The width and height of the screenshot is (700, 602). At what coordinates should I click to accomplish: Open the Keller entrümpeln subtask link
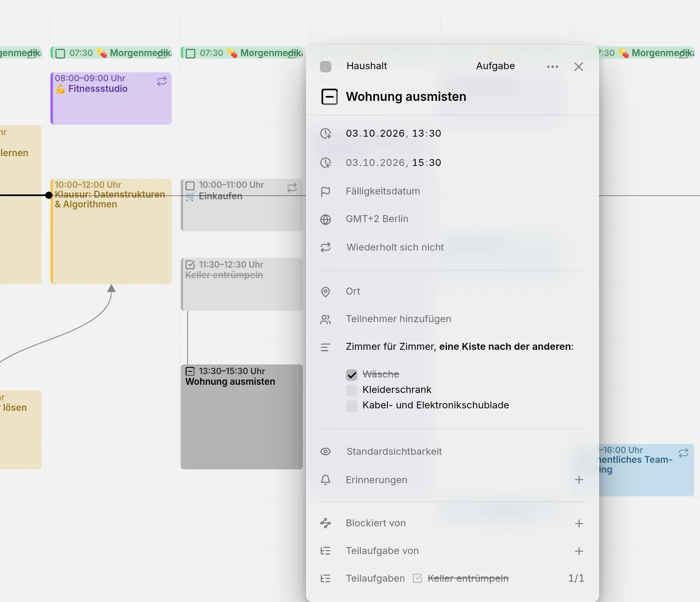coord(468,578)
